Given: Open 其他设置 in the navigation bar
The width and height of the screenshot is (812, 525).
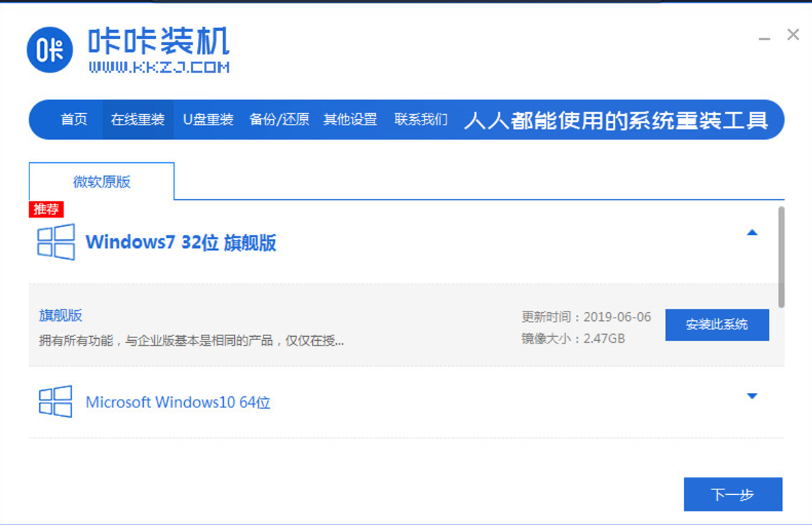Looking at the screenshot, I should coord(350,120).
